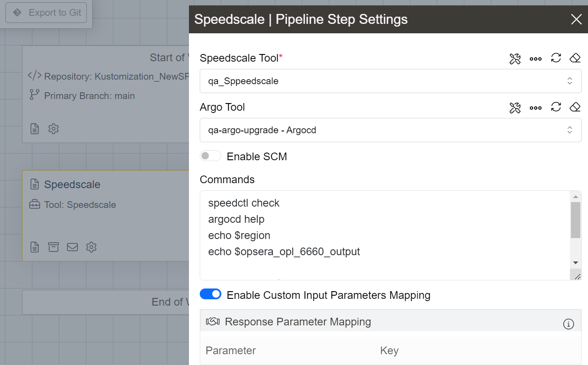Refresh the Speedscale Tool list

click(556, 58)
